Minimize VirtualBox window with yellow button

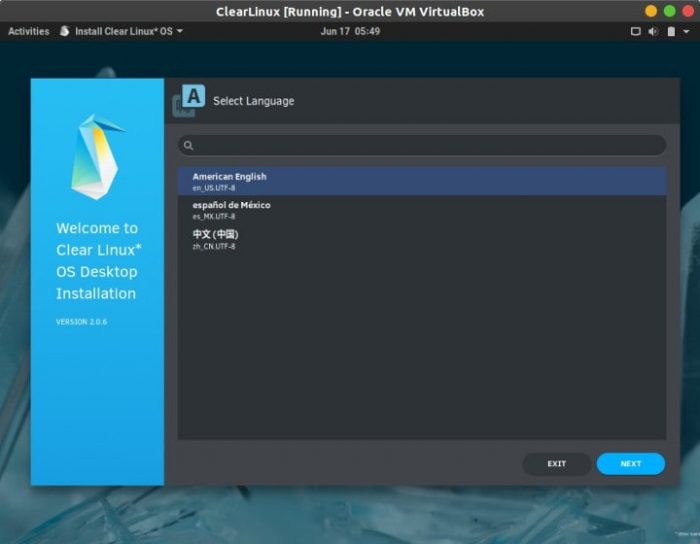651,11
